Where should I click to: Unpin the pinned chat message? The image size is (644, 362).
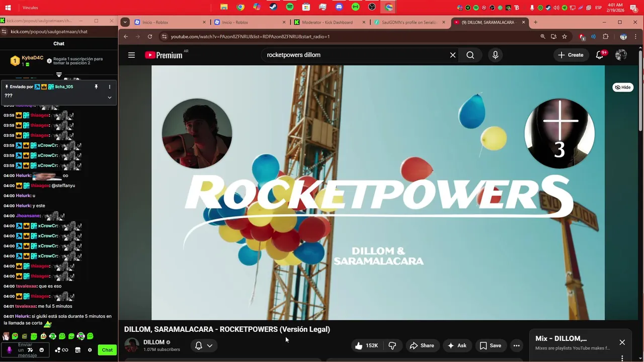point(96,86)
